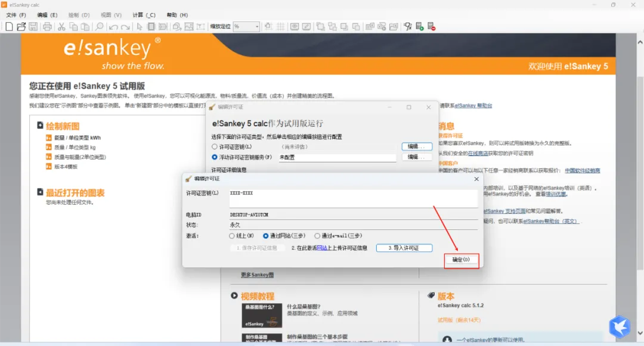The height and width of the screenshot is (346, 644).
Task: Select the pointer arrow tool
Action: coord(140,27)
